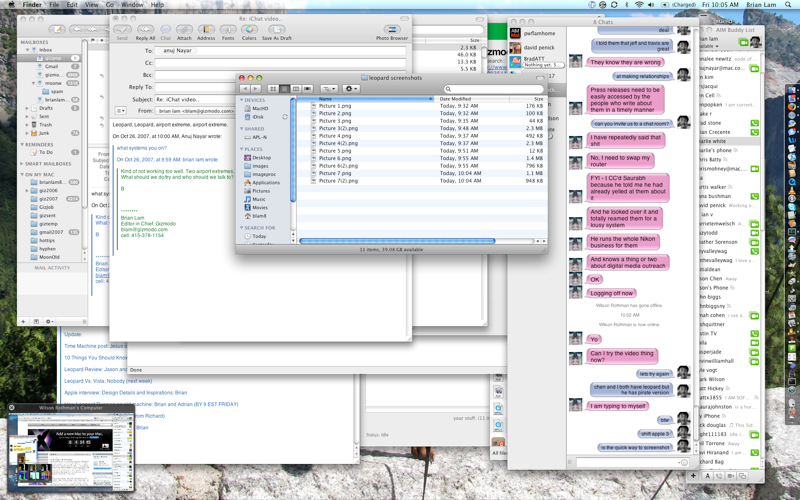Click the add buddy plus button in Buddy List

click(693, 476)
